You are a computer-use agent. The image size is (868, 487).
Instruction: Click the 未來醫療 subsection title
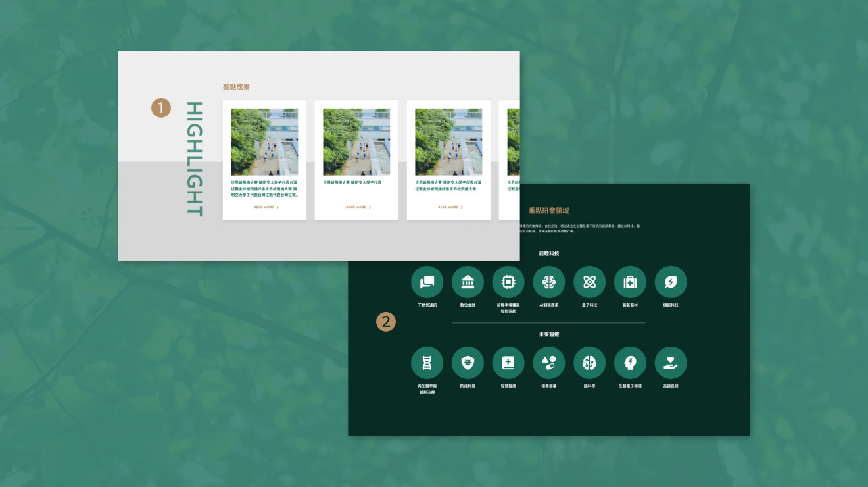tap(549, 334)
